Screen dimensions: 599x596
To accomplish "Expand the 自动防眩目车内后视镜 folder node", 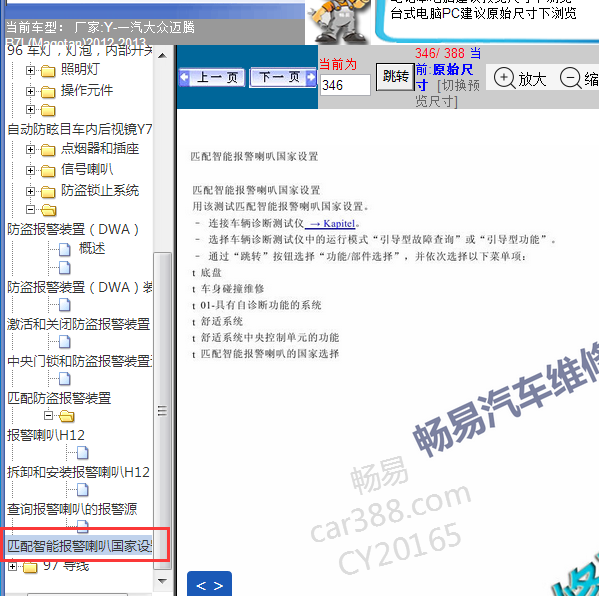I will [30, 110].
